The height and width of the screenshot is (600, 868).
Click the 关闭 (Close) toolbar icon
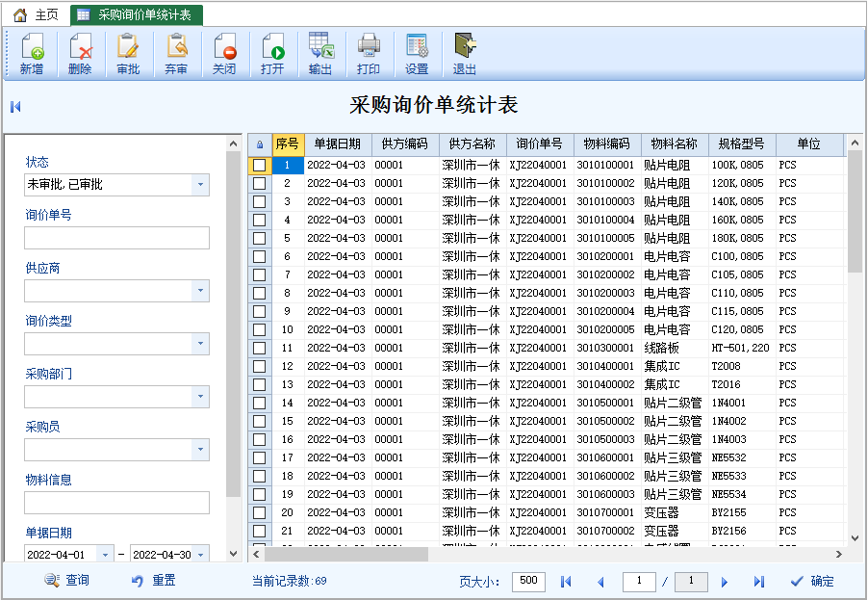tap(224, 53)
